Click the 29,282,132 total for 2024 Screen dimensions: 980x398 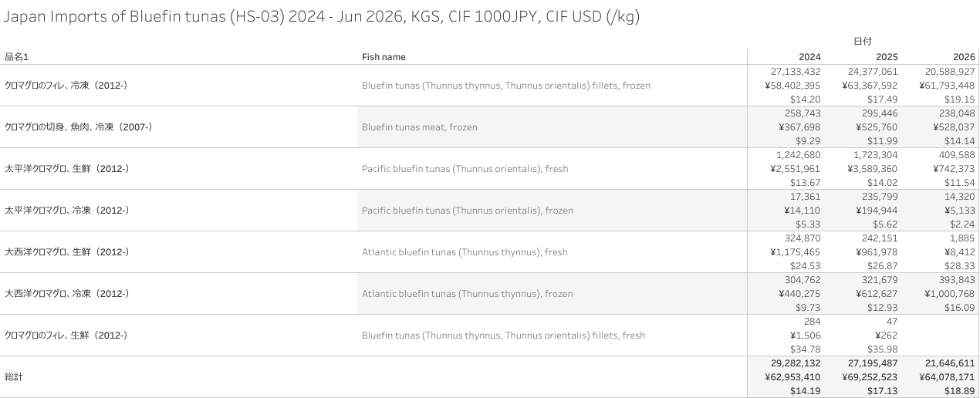point(796,363)
